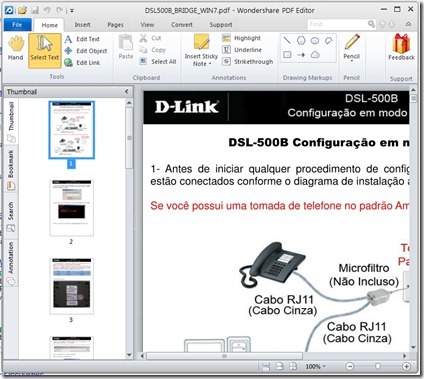The height and width of the screenshot is (379, 424).
Task: Open the Search side tab
Action: (11, 217)
